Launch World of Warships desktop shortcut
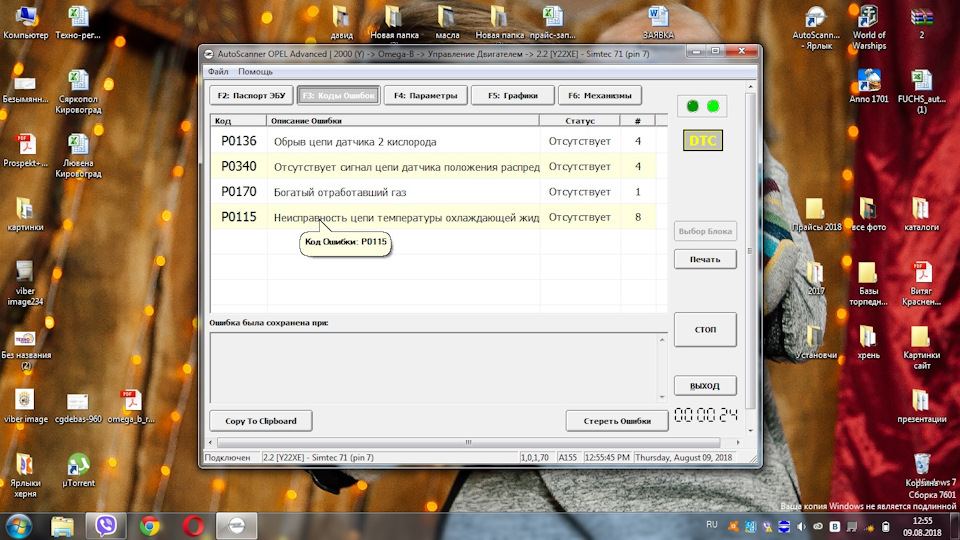 pyautogui.click(x=869, y=27)
